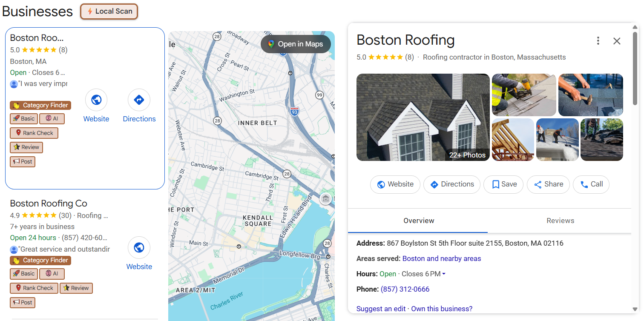Click Website icon for Boston Roofing Co
The height and width of the screenshot is (321, 644).
tap(139, 248)
